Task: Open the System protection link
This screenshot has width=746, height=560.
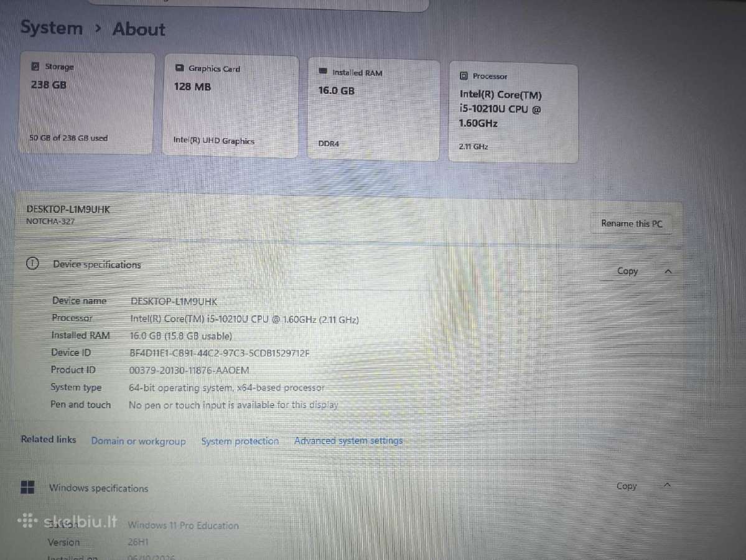Action: 240,441
